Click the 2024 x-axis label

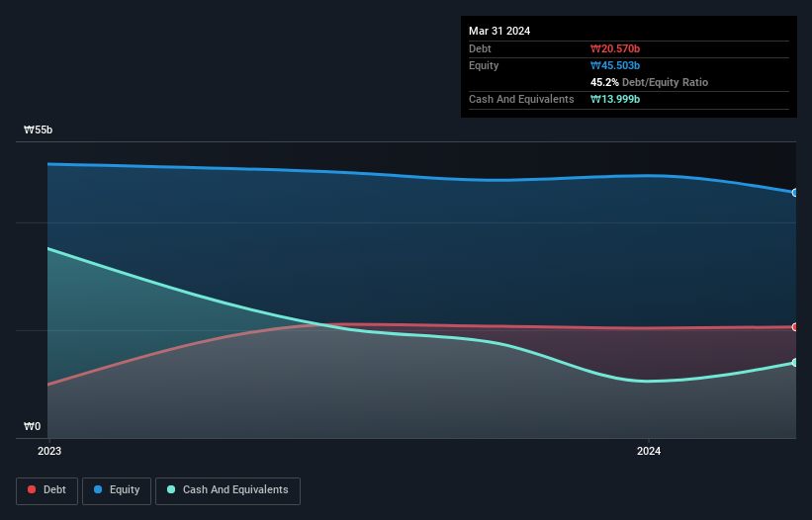[x=649, y=451]
